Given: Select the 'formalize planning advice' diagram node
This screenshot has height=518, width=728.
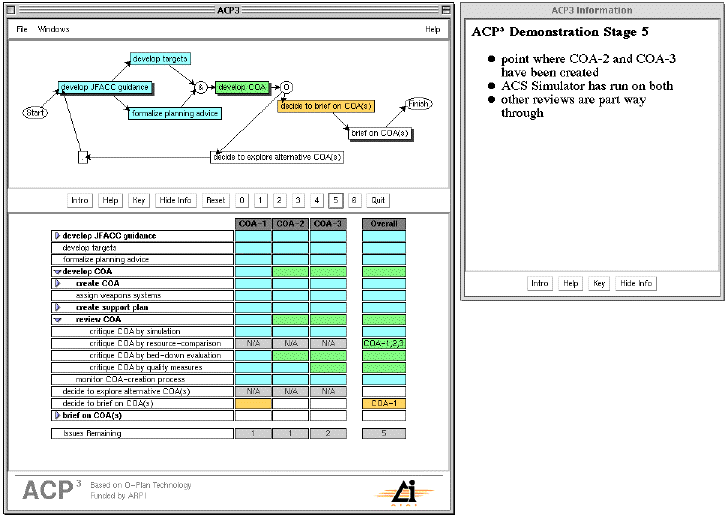Looking at the screenshot, I should pyautogui.click(x=175, y=113).
